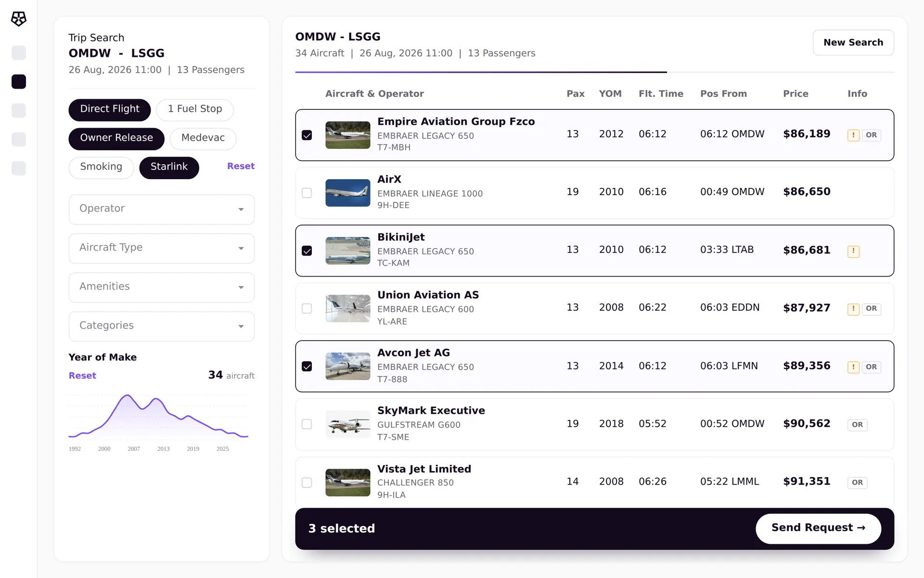Expand the Amenities dropdown
Image resolution: width=924 pixels, height=578 pixels.
point(161,287)
